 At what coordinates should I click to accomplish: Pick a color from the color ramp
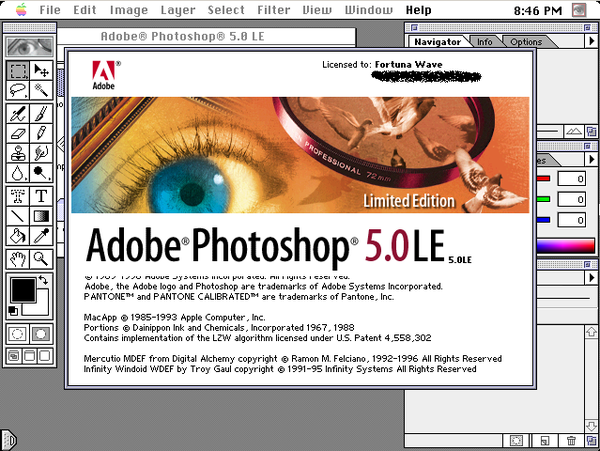pos(566,246)
